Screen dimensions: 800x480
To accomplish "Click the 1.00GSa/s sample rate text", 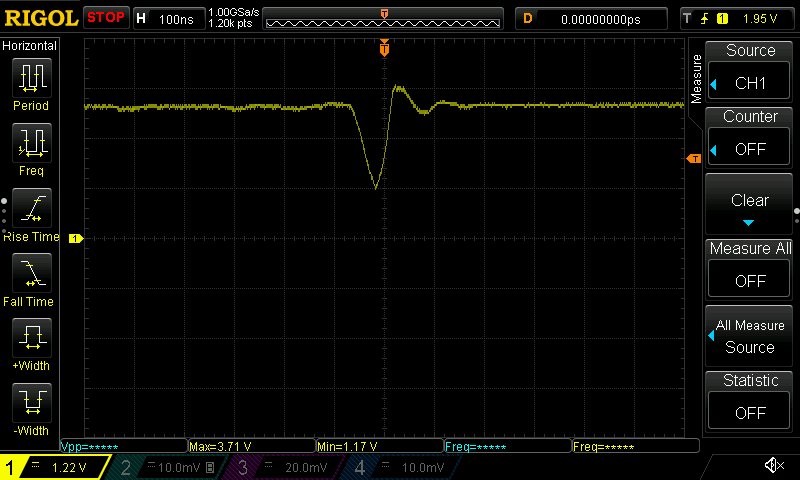I will pyautogui.click(x=234, y=12).
